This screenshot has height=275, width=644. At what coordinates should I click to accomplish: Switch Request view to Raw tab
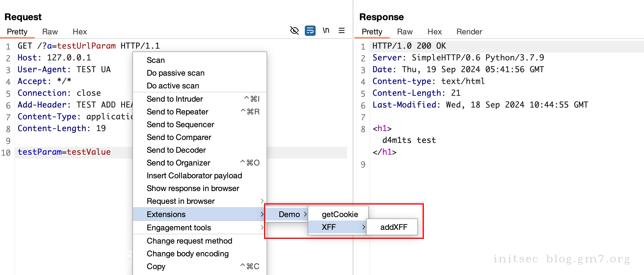(50, 32)
